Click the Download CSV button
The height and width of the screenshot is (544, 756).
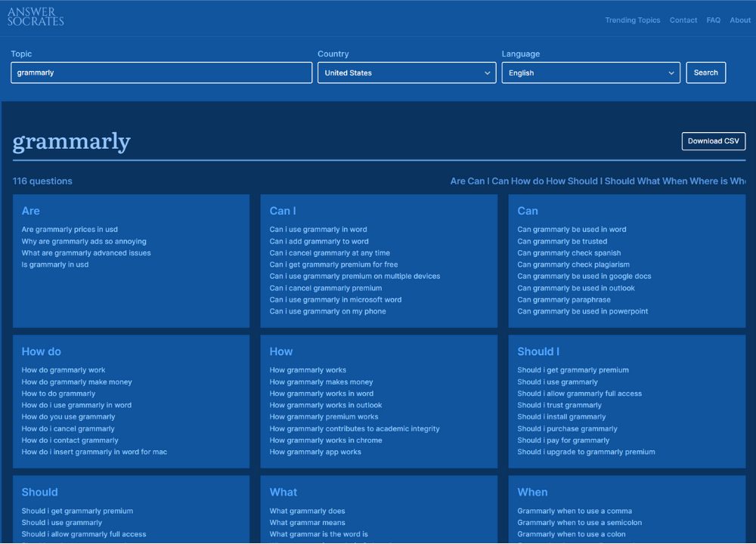714,141
